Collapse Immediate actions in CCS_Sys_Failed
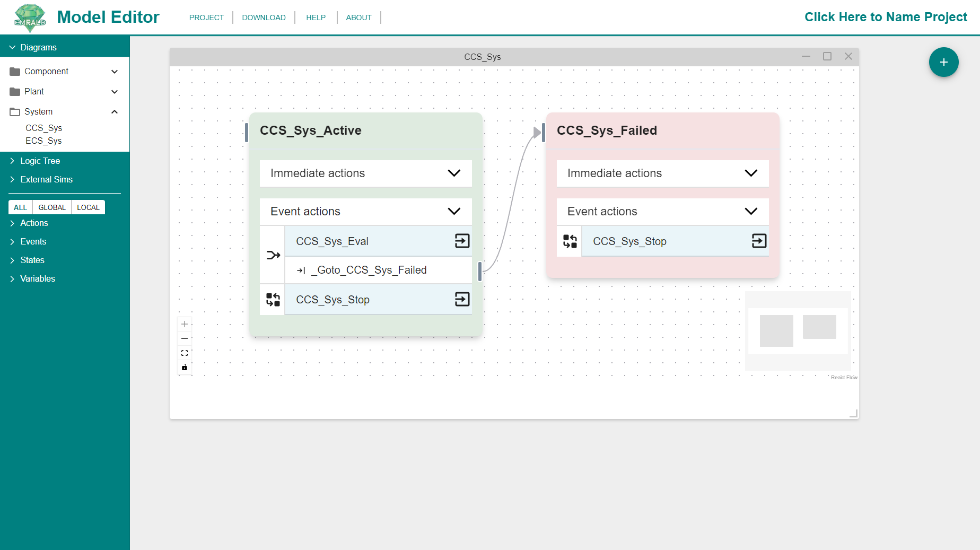This screenshot has width=980, height=550. (751, 173)
